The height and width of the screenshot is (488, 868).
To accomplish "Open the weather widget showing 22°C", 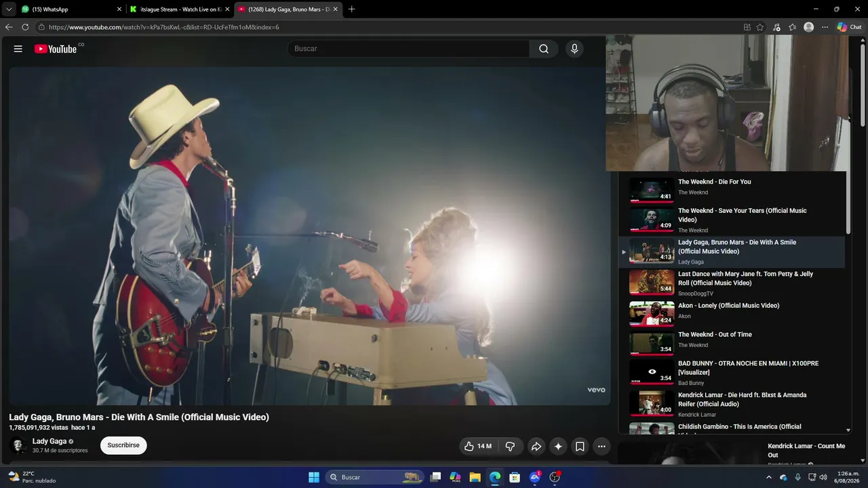I will pyautogui.click(x=31, y=477).
